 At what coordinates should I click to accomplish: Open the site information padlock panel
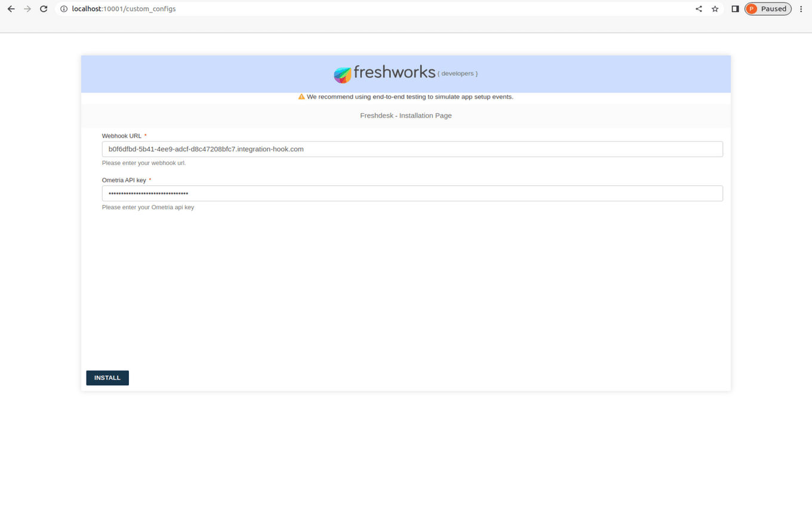pos(63,9)
